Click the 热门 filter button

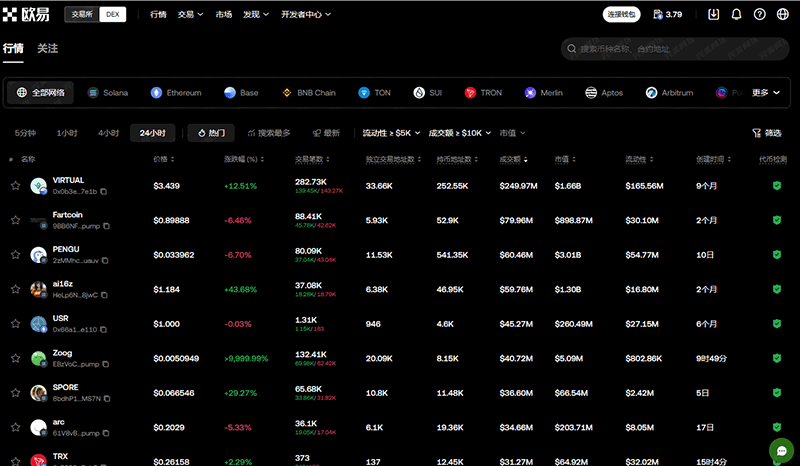coord(211,133)
